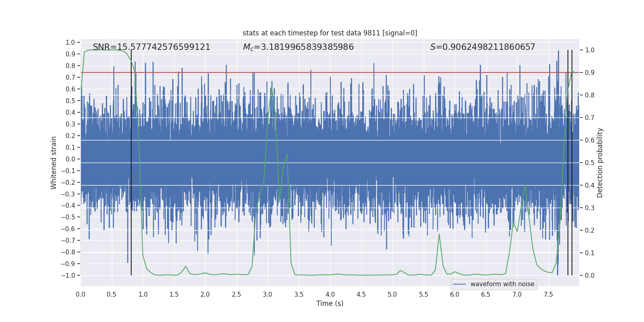
Task: Click the 'Detection probability' right axis label
Action: pos(600,163)
